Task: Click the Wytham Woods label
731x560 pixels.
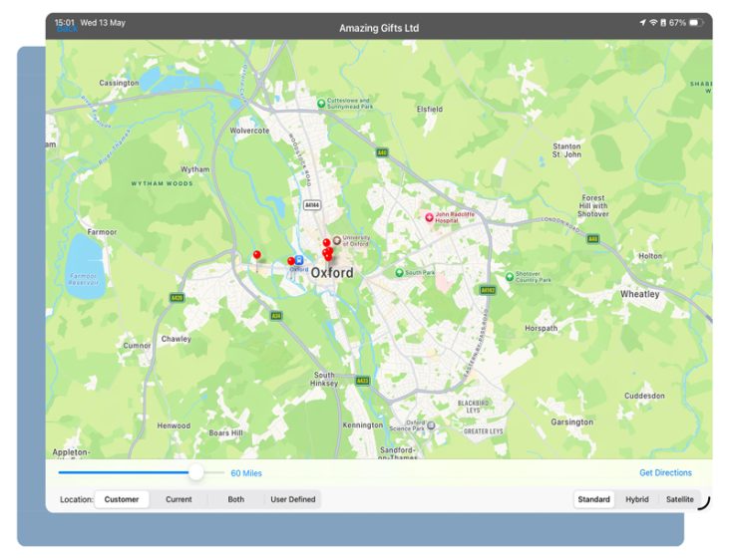Action: tap(162, 183)
